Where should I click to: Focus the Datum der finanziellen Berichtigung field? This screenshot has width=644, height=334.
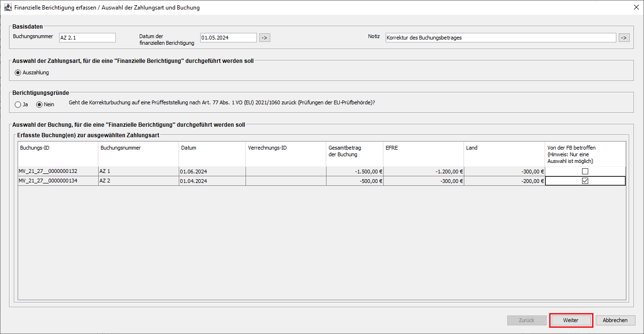[x=228, y=38]
